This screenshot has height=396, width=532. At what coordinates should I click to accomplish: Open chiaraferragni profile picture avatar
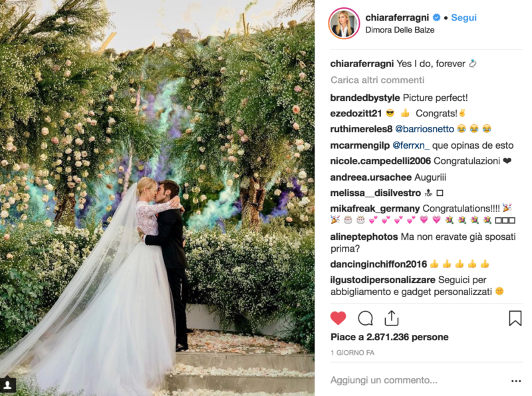click(x=344, y=23)
